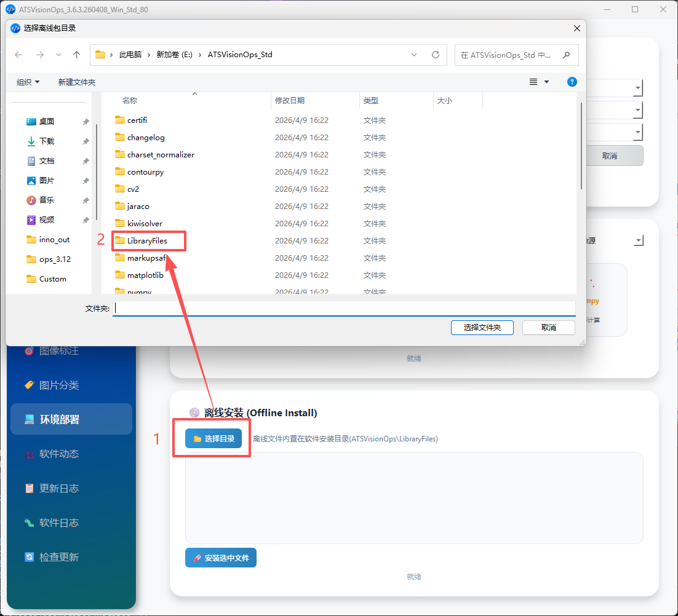Click the file list vertical scrollbar
The image size is (678, 616).
(x=581, y=146)
